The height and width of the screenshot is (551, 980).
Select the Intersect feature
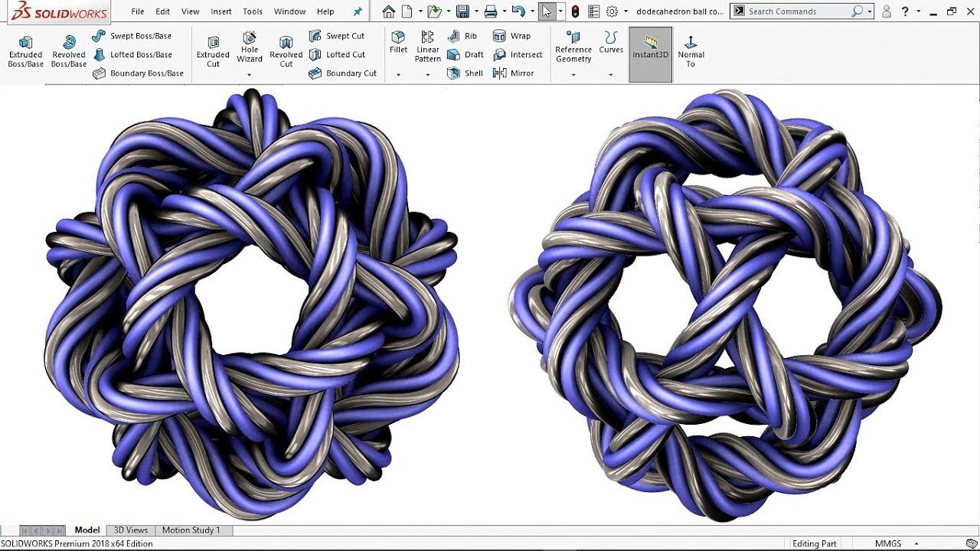518,54
